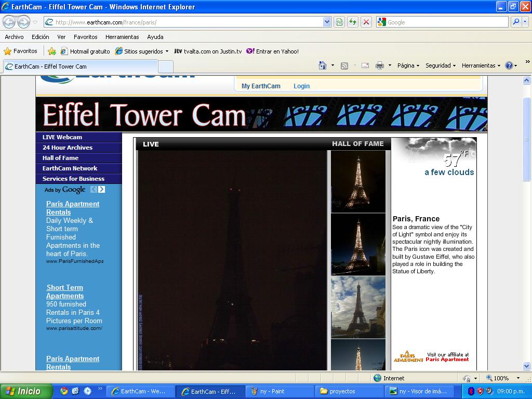Open the search provider options dropdown
Screen dimensions: 532x399
click(x=525, y=22)
